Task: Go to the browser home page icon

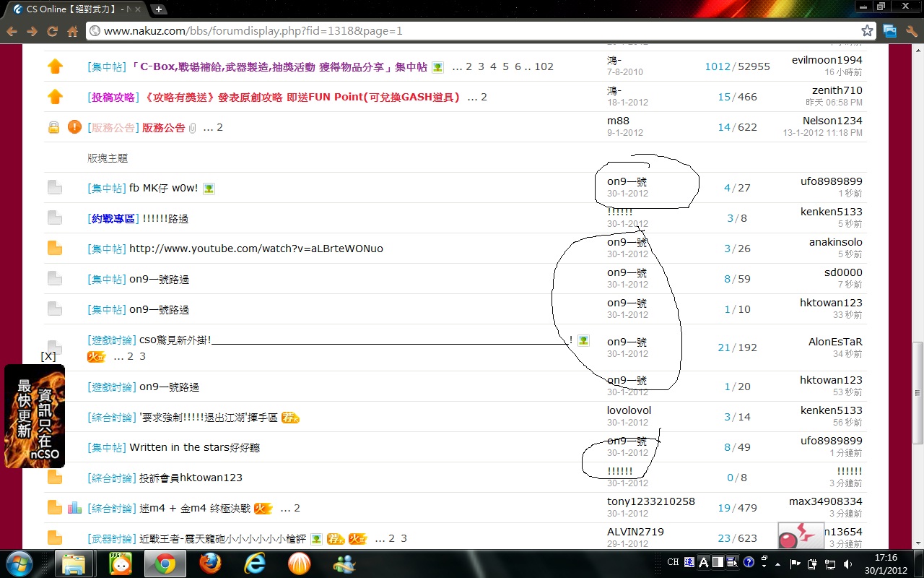Action: [x=72, y=31]
